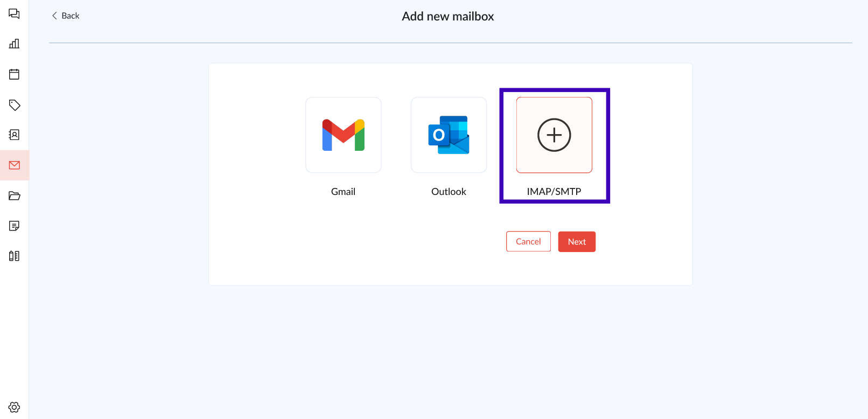Open the calendar icon in sidebar

coord(14,74)
